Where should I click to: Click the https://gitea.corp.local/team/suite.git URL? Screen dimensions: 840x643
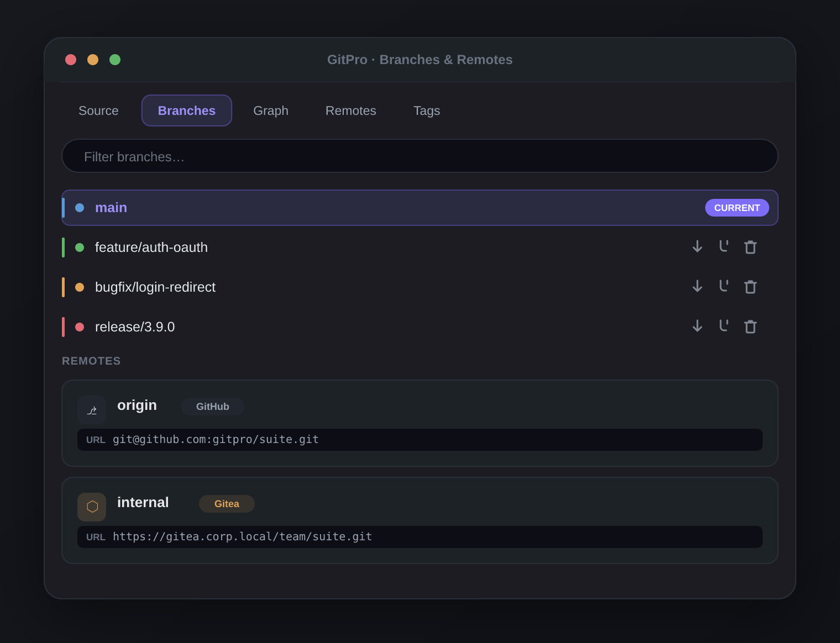click(242, 537)
